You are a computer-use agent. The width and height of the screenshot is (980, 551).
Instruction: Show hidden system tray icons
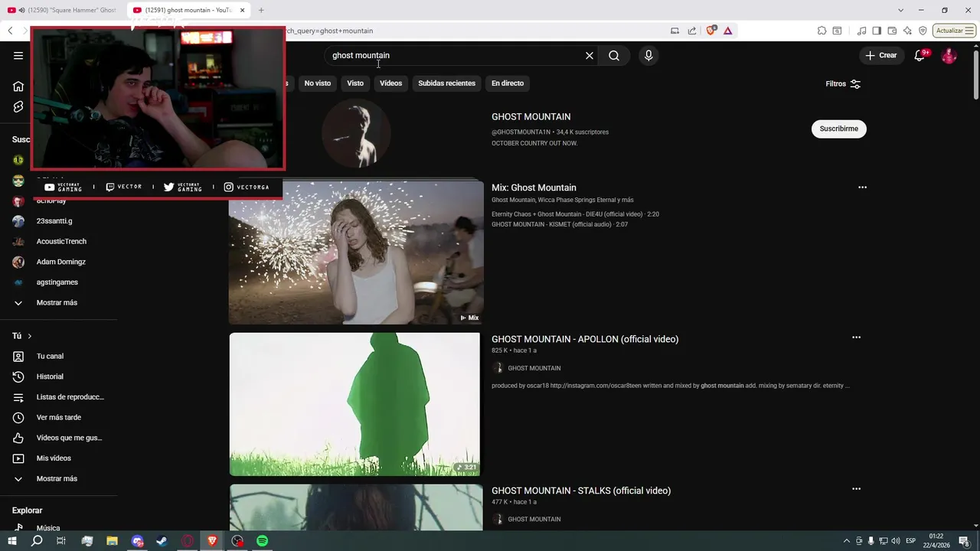click(846, 541)
